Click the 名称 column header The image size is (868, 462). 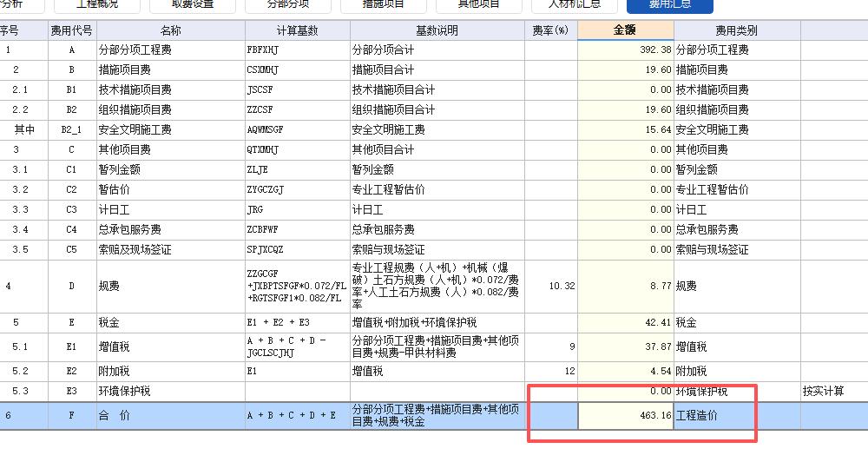point(170,30)
